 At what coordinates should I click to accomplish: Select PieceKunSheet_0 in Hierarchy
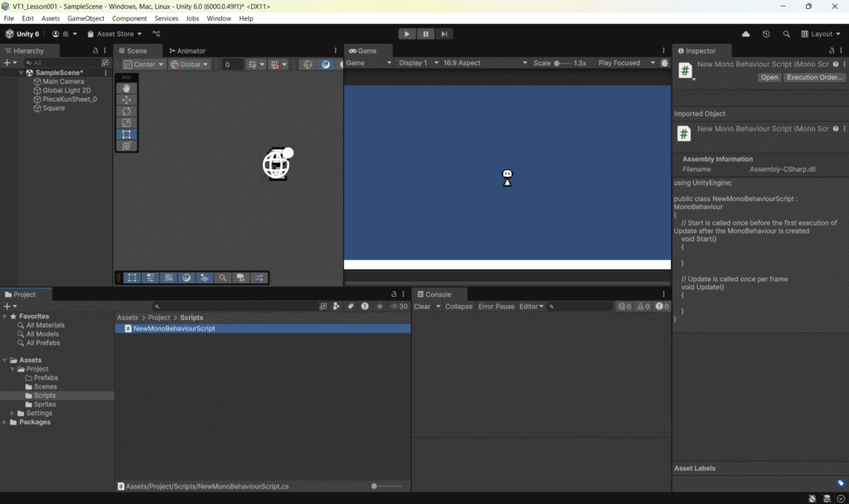click(70, 99)
